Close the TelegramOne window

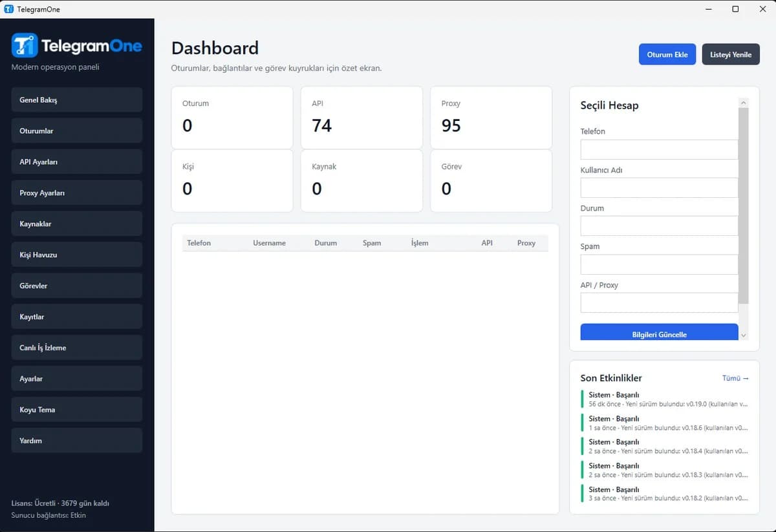click(x=762, y=9)
